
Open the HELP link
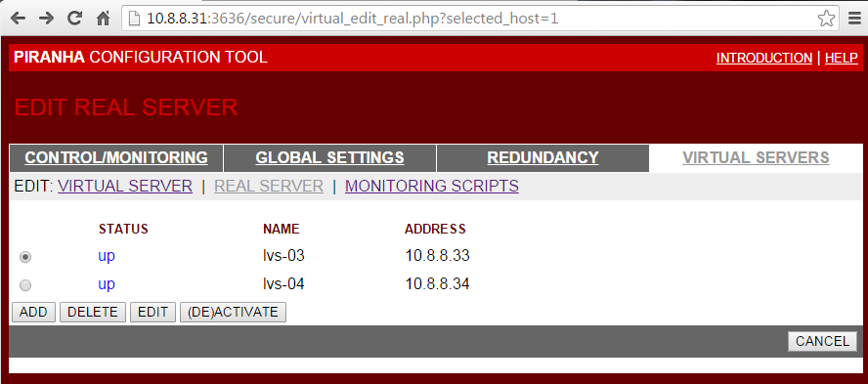[842, 58]
